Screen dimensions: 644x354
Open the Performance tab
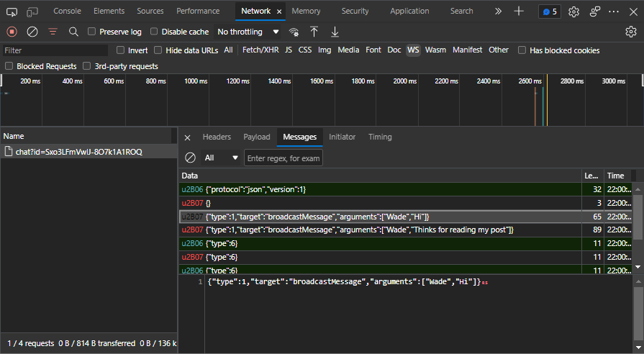pos(198,11)
